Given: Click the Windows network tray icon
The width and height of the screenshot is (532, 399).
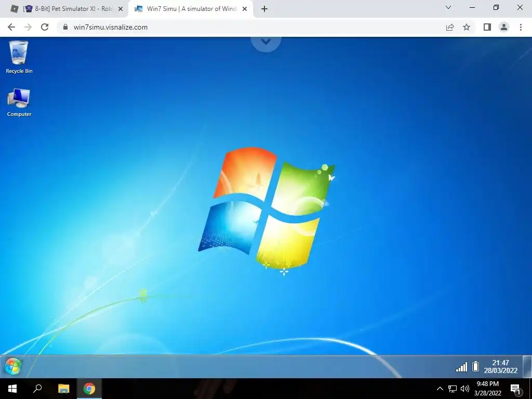Looking at the screenshot, I should click(x=453, y=389).
